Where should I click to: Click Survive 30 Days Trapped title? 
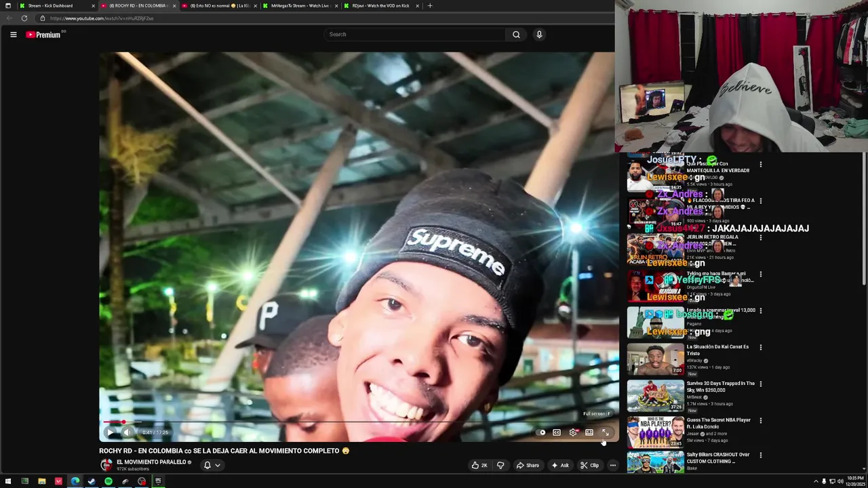(720, 386)
